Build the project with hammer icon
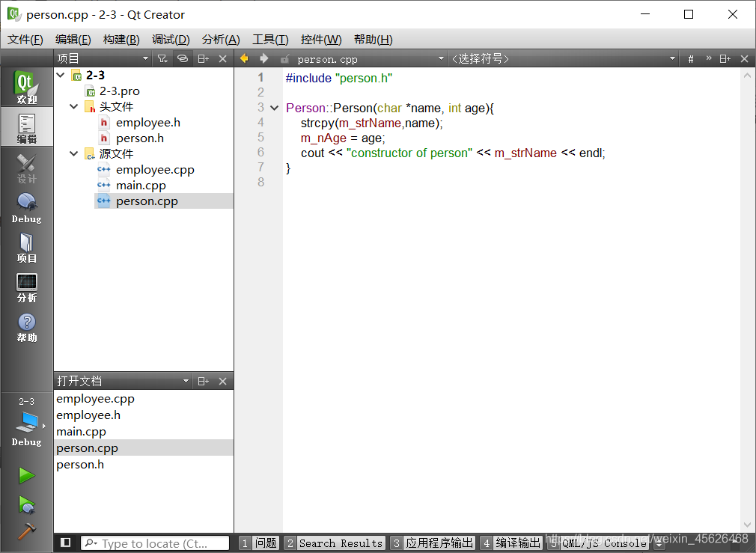The width and height of the screenshot is (756, 553). (x=26, y=531)
